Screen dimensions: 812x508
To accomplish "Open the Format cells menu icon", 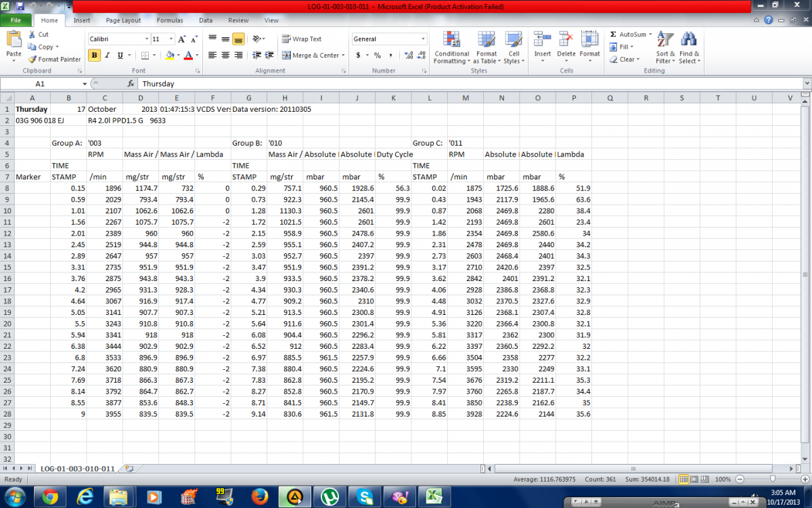I will click(x=589, y=40).
